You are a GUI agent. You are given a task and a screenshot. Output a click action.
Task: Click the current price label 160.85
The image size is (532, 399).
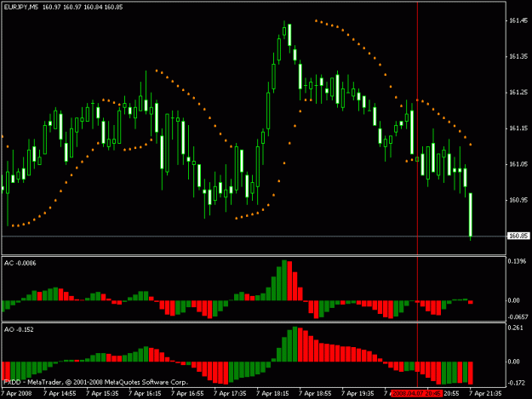click(x=518, y=236)
